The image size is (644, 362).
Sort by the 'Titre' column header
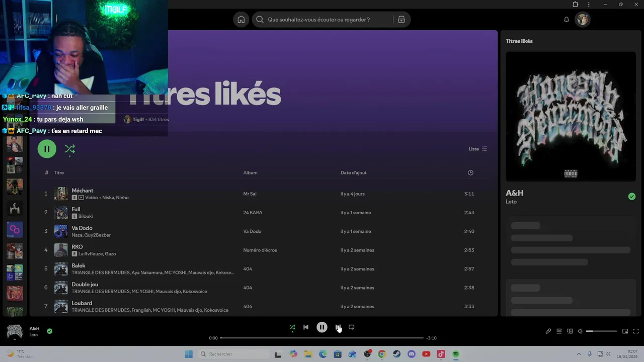[x=59, y=172]
